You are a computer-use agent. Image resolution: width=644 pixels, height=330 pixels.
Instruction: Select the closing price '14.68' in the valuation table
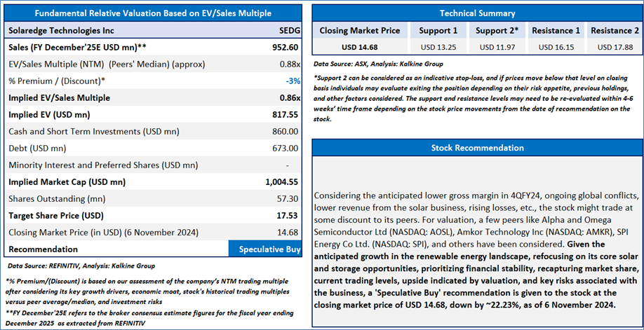[289, 233]
